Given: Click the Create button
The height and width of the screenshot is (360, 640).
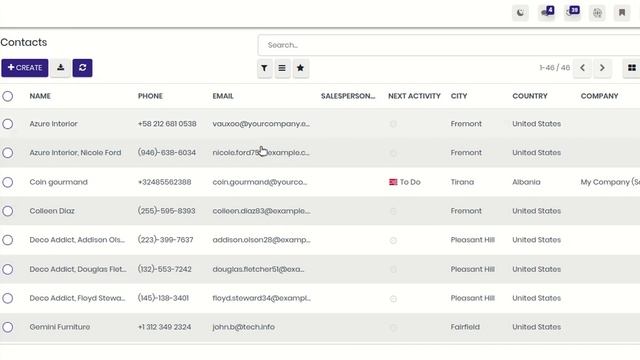Looking at the screenshot, I should coord(25,68).
